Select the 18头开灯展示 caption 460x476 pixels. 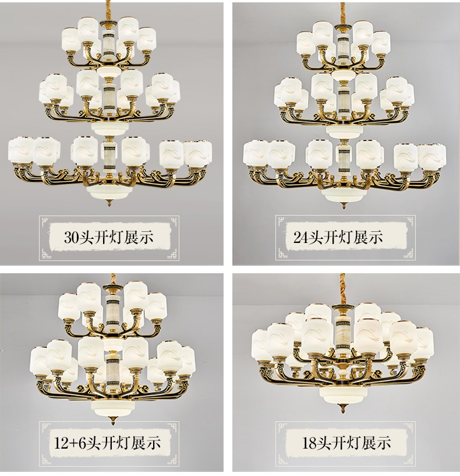pyautogui.click(x=346, y=443)
